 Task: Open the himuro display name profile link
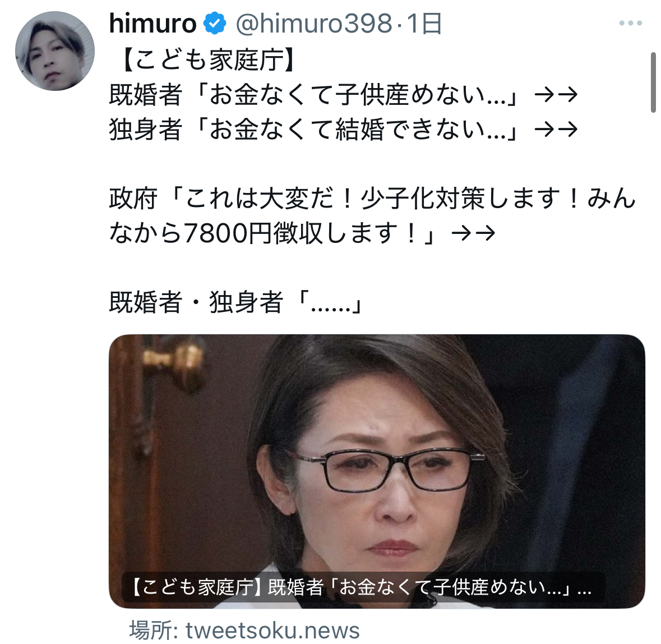coord(152,24)
